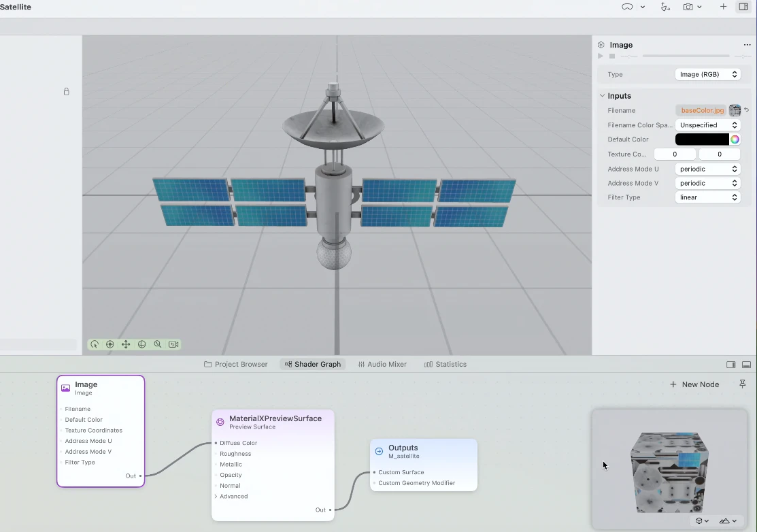Click the cube icon beside Image title
Screen dimensions: 757x532
point(601,45)
